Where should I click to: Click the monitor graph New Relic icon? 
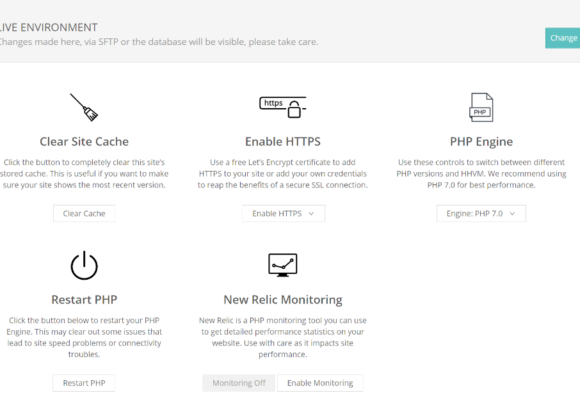(x=283, y=265)
